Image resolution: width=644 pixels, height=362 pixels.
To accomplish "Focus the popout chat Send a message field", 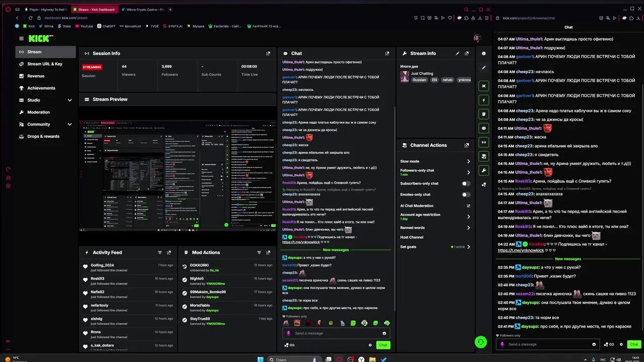I will 547,344.
